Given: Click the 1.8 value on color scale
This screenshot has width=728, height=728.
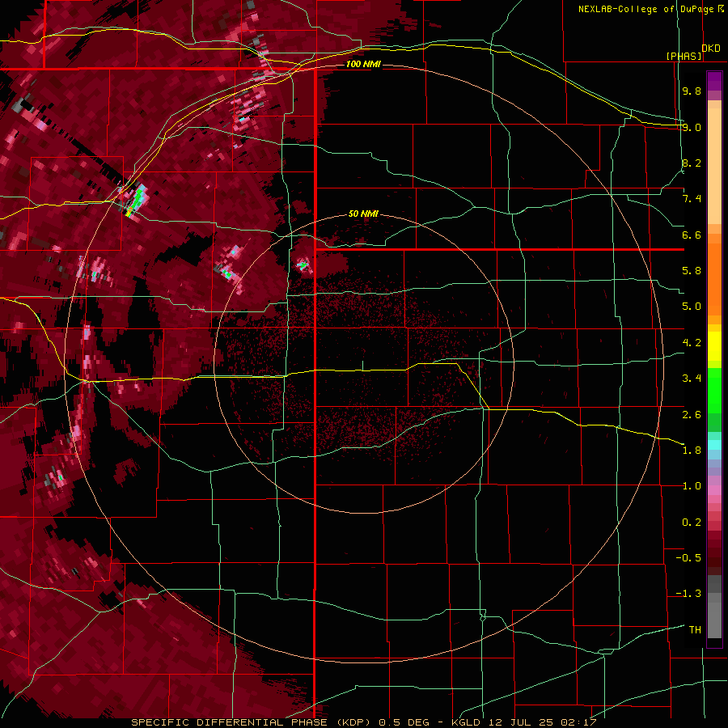Looking at the screenshot, I should [692, 451].
